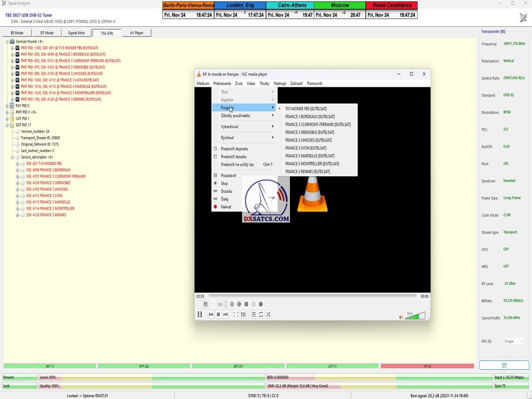Pause playback in VLC player

pyautogui.click(x=200, y=314)
